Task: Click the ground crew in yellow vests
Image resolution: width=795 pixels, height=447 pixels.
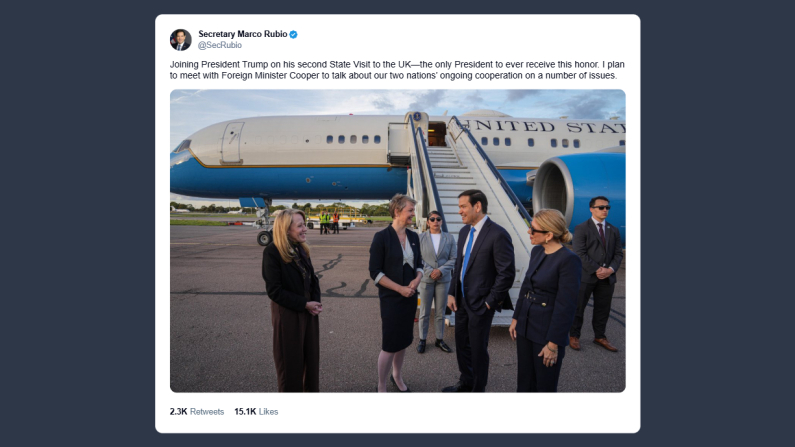Action: [x=328, y=220]
